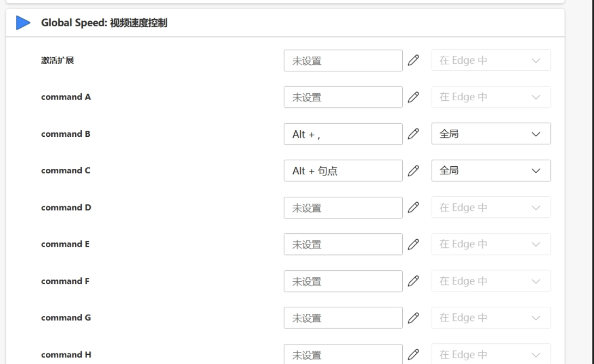Viewport: 594px width, 364px height.
Task: Edit command D shortcut with pencil icon
Action: [x=413, y=208]
